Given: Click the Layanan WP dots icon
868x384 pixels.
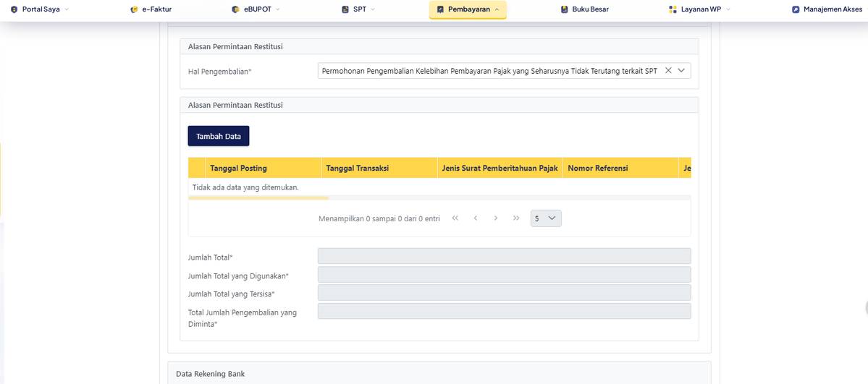Looking at the screenshot, I should click(673, 9).
